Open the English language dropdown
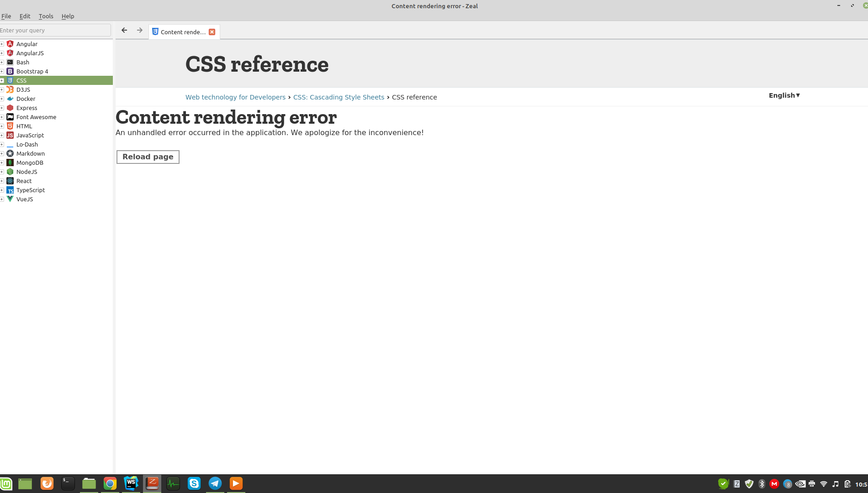Image resolution: width=868 pixels, height=493 pixels. (x=783, y=95)
